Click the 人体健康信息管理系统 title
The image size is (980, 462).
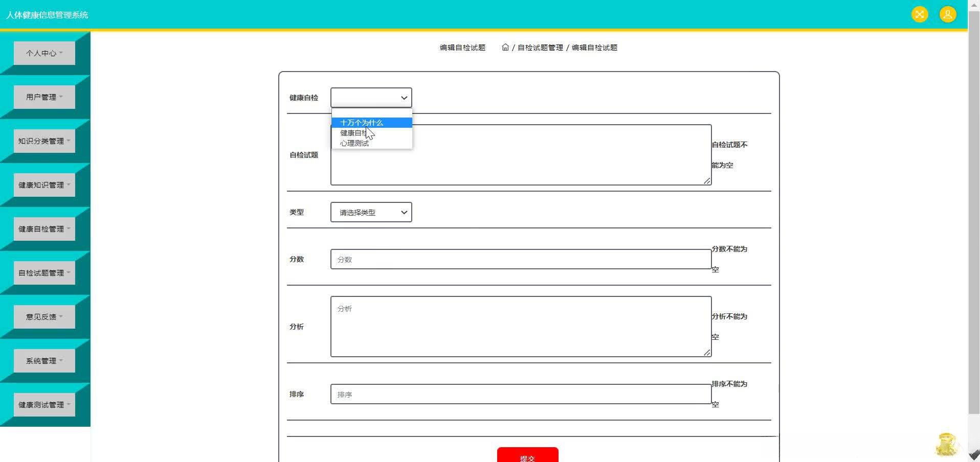tap(47, 15)
